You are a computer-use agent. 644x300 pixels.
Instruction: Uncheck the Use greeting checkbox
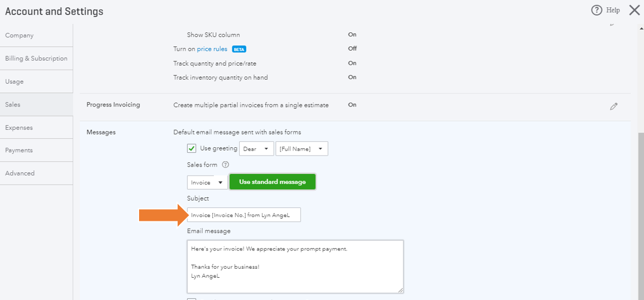coord(191,148)
